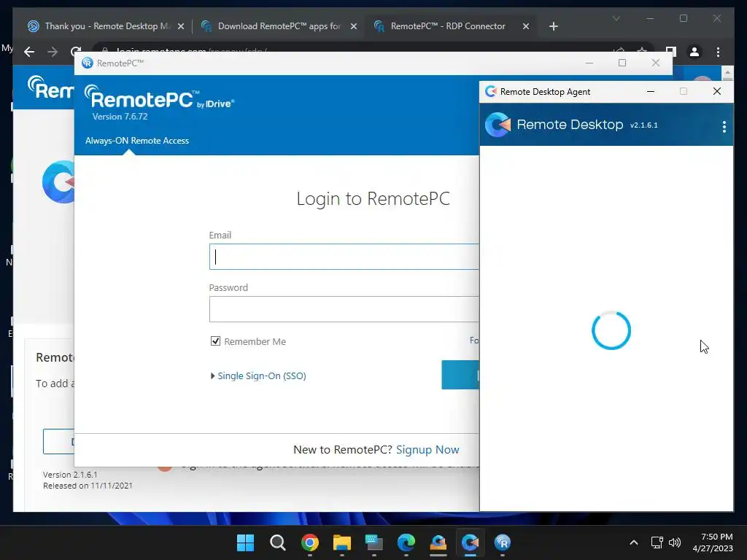Close the RemotePC login window
Viewport: 747px width, 560px height.
point(656,63)
